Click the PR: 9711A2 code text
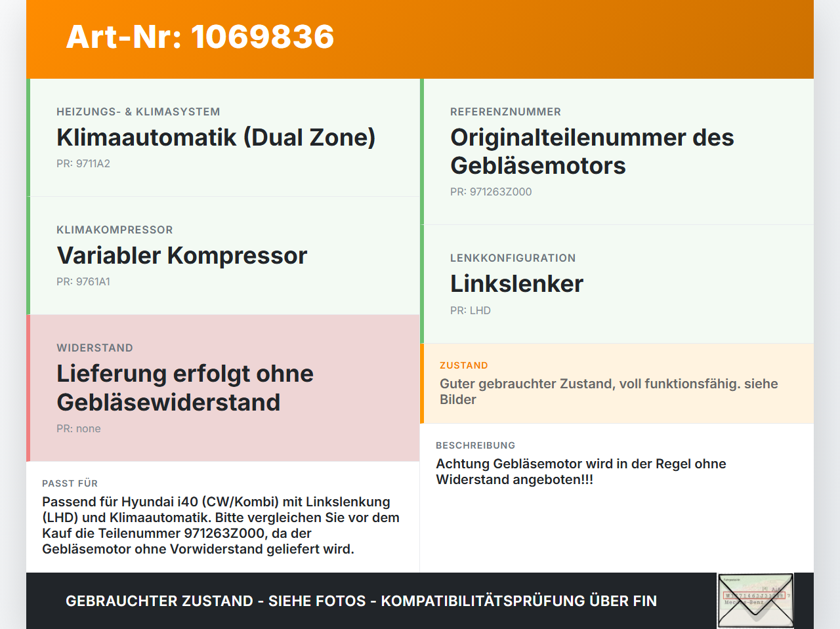Screen dimensions: 840x629 click(x=83, y=163)
